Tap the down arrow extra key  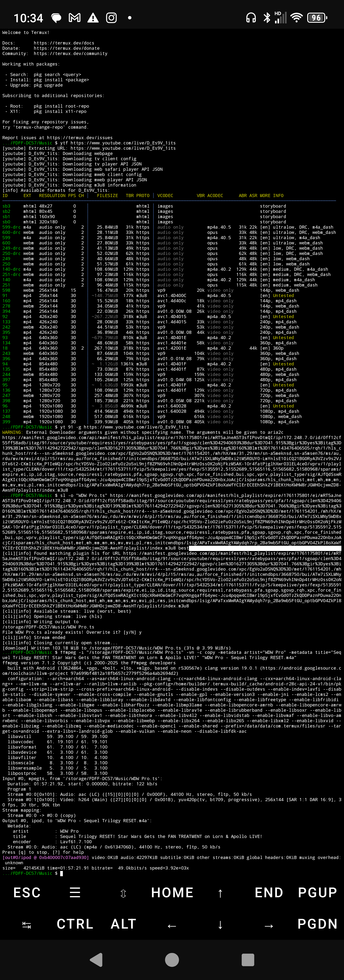click(x=220, y=925)
